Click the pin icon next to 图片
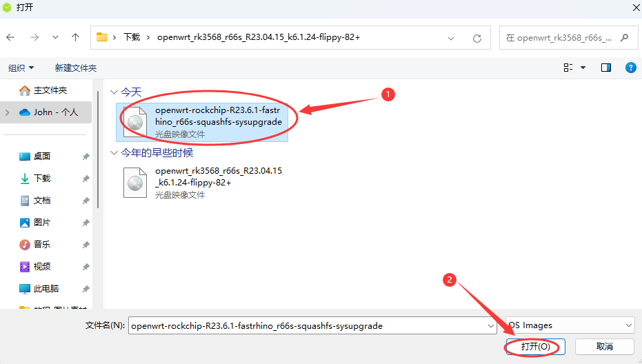The image size is (642, 364). click(86, 223)
